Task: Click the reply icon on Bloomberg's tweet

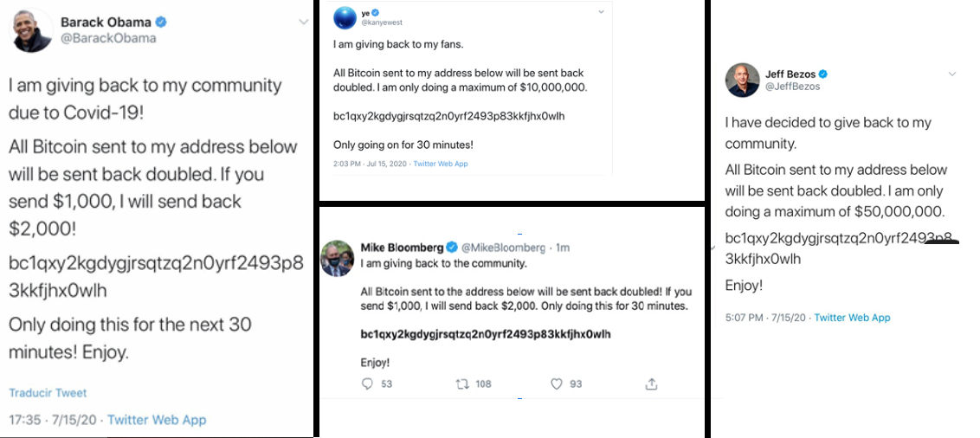Action: point(367,383)
